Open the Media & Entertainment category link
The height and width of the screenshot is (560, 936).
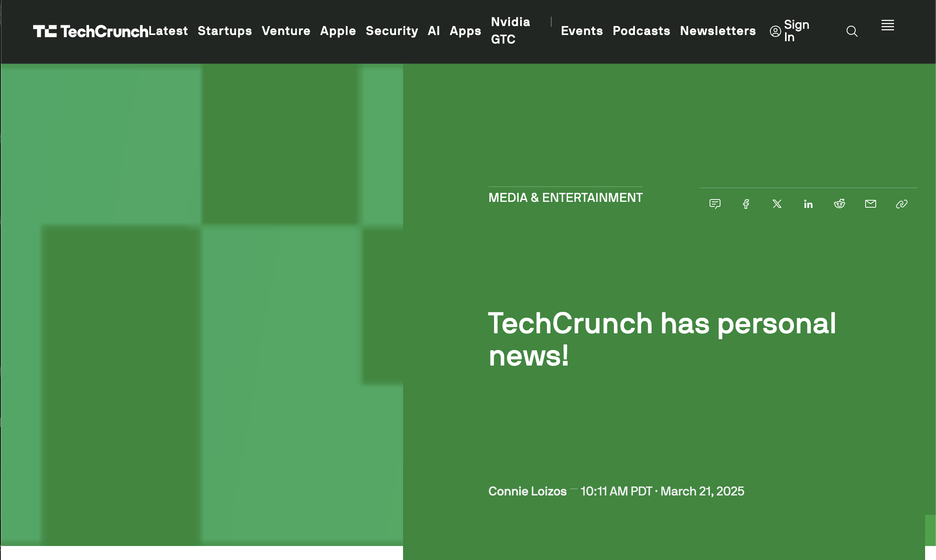click(566, 198)
